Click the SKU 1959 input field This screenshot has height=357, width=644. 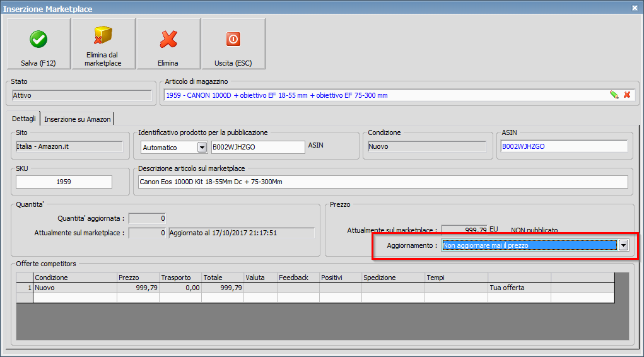point(64,182)
